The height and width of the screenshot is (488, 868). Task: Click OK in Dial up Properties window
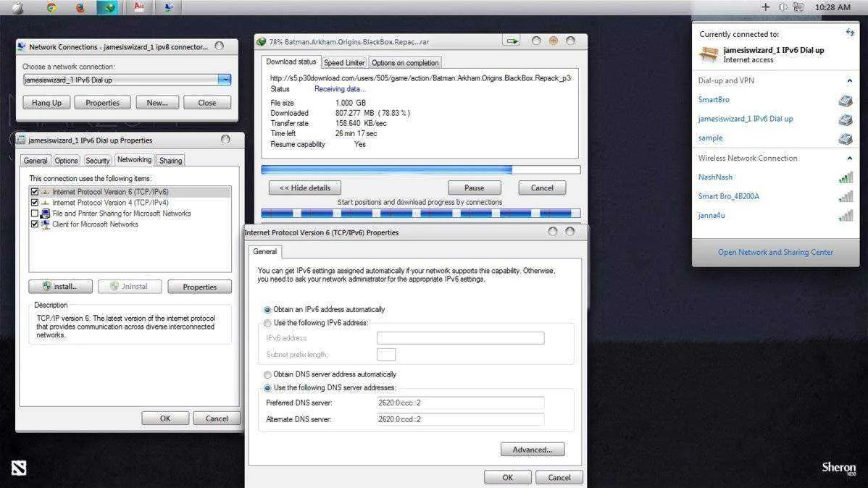click(165, 418)
